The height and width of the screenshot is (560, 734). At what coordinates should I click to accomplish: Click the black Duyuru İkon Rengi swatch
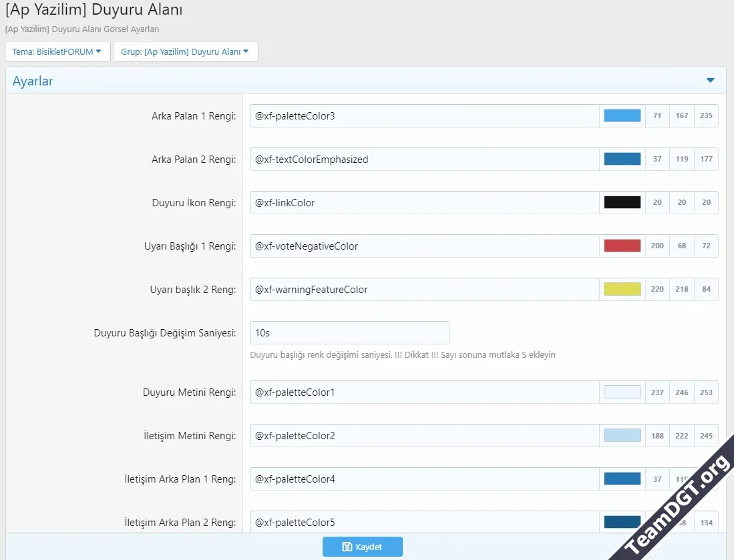coord(622,202)
